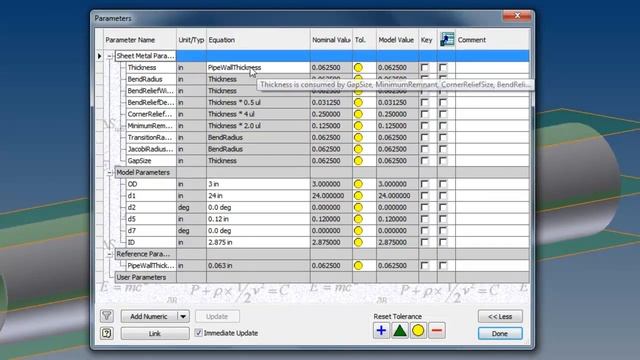Click the green triangle tolerance button
Image resolution: width=640 pixels, height=360 pixels.
[x=400, y=331]
